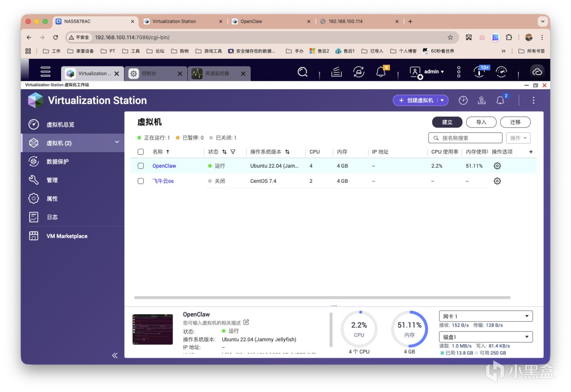Tick the select-all checkbox in table header
571x392 pixels.
(141, 152)
